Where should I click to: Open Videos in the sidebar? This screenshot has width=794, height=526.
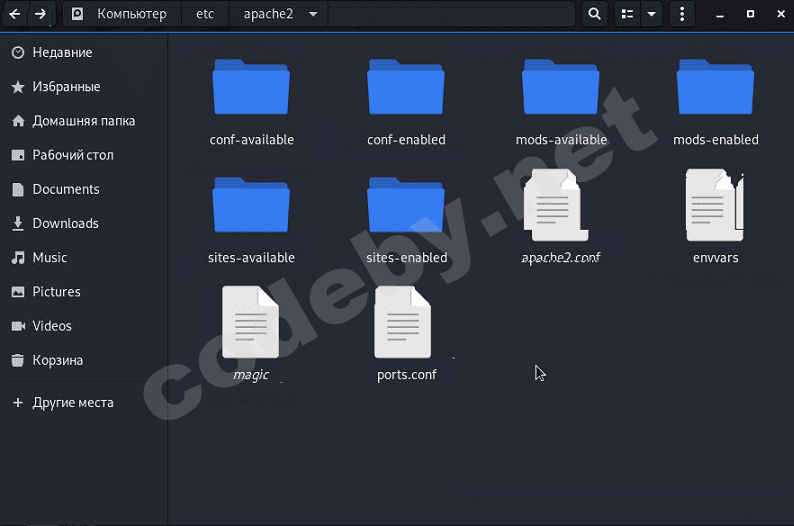tap(84, 326)
